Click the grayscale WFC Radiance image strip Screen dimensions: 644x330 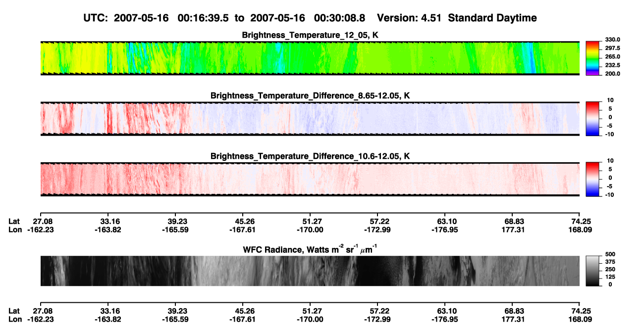click(310, 271)
